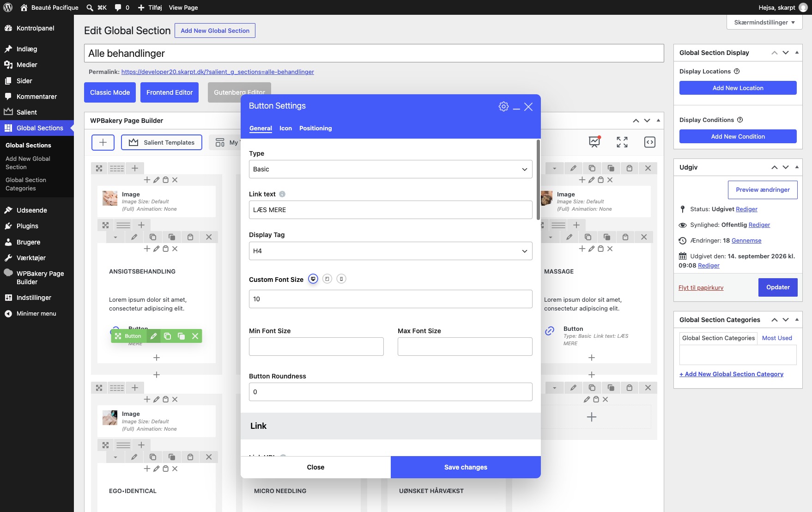The width and height of the screenshot is (812, 512).
Task: Expand Skærmindstillinger screen options
Action: tap(764, 22)
